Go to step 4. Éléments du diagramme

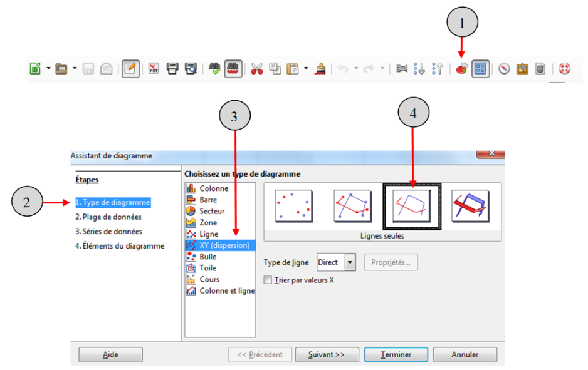120,246
